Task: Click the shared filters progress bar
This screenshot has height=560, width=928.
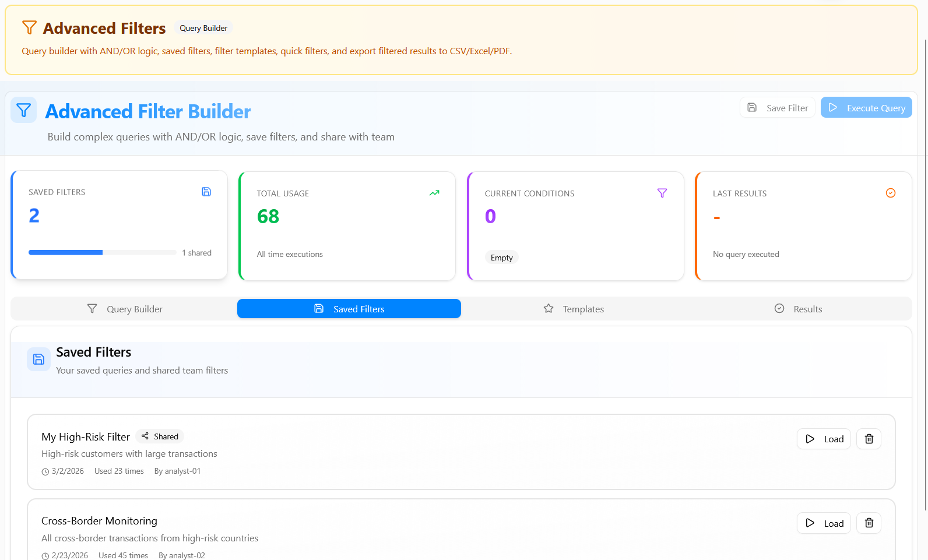Action: point(102,252)
